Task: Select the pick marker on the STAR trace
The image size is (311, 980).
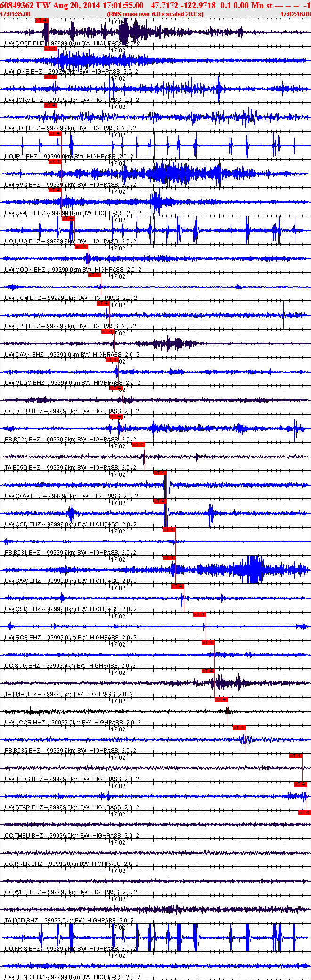Action: (x=301, y=784)
